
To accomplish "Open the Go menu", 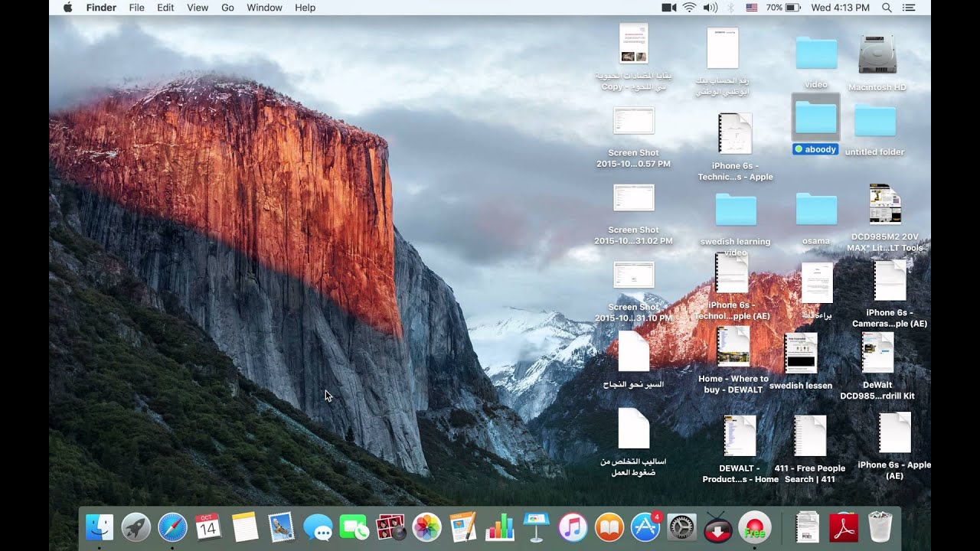I will (227, 8).
